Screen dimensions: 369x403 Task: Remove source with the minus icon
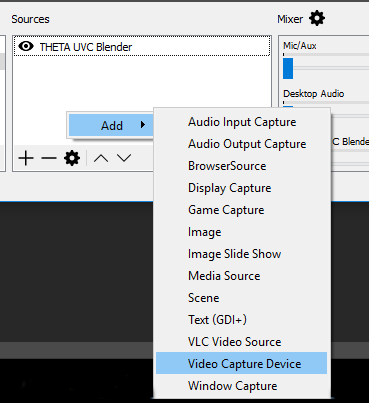coord(49,158)
